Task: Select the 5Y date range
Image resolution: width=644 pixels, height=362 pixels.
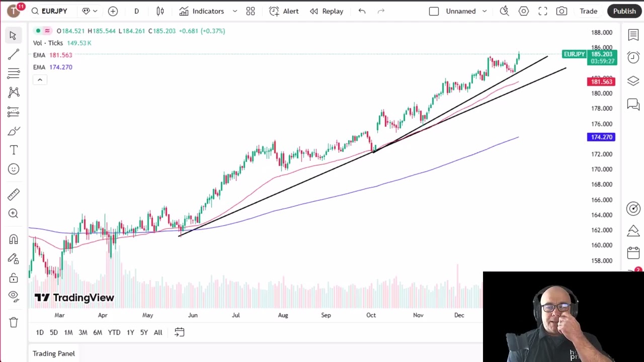Action: (x=144, y=332)
